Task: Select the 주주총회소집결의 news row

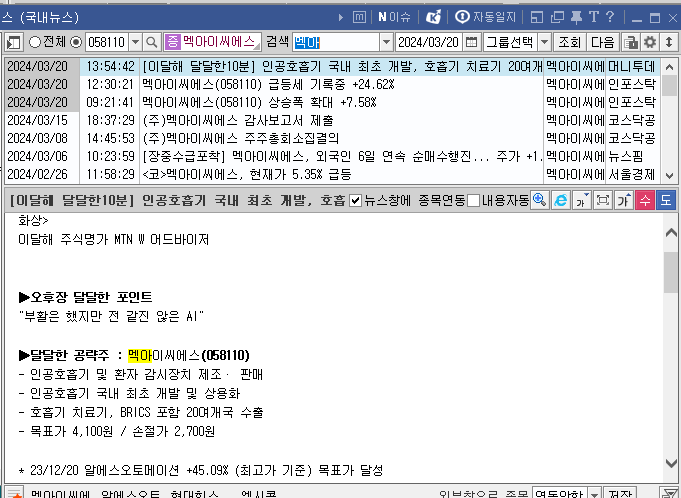Action: pyautogui.click(x=332, y=139)
